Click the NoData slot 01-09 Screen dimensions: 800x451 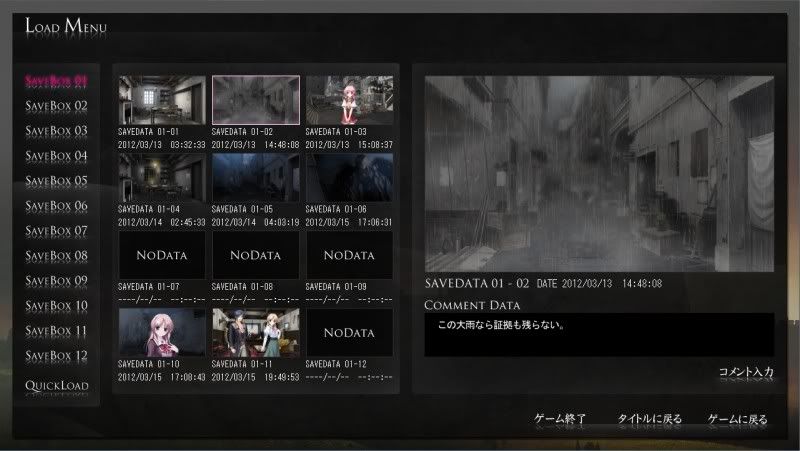349,255
